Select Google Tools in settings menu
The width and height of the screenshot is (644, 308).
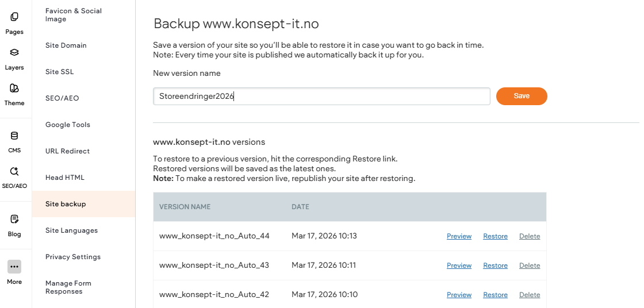(x=68, y=125)
